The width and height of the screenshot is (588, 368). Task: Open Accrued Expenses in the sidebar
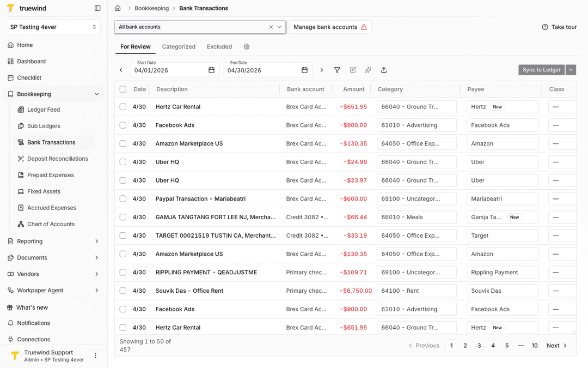(51, 208)
